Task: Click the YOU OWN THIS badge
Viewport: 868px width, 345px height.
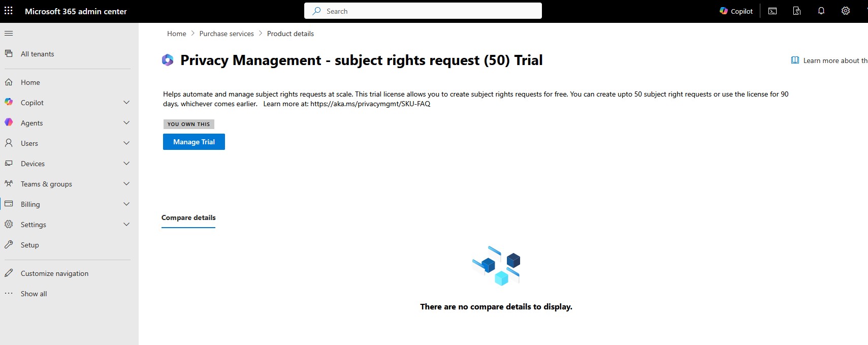Action: tap(189, 124)
